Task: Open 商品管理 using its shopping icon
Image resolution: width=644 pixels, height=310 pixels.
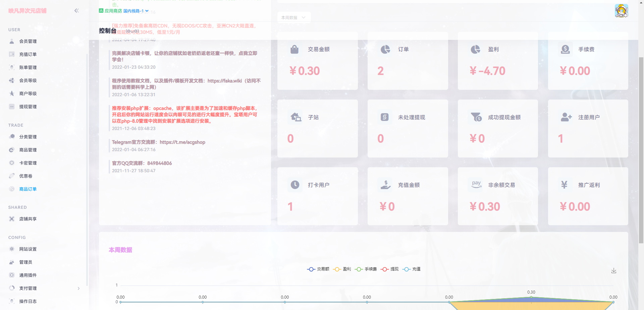Action: tap(12, 150)
